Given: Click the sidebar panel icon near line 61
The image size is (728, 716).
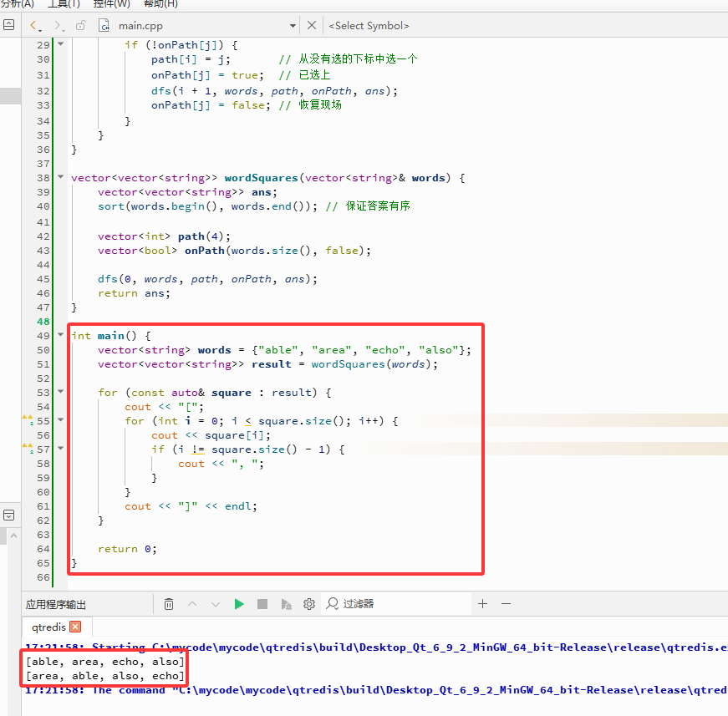Looking at the screenshot, I should coord(9,515).
